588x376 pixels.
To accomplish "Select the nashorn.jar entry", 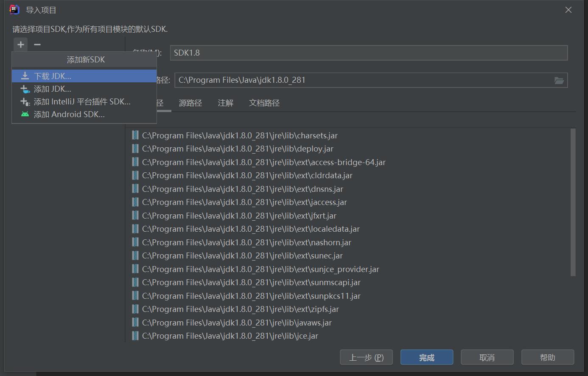I will (246, 242).
